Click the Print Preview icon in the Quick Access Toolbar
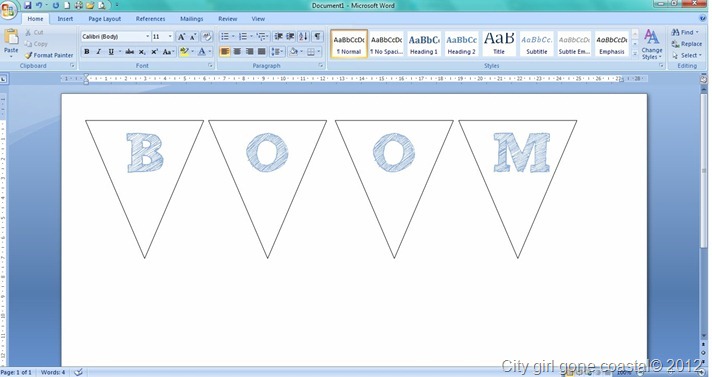 pos(102,5)
